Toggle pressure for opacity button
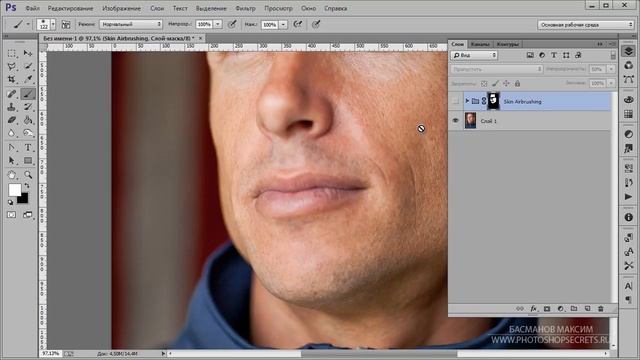The height and width of the screenshot is (360, 640). [x=232, y=24]
